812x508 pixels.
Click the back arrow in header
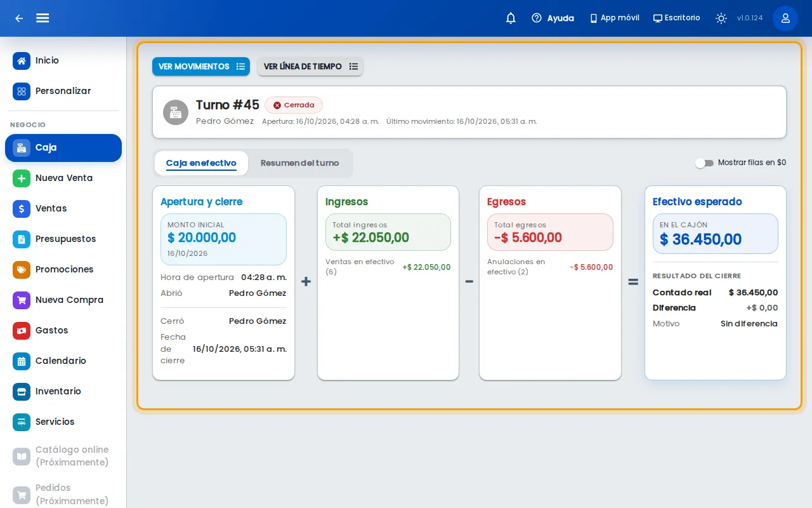[x=19, y=18]
